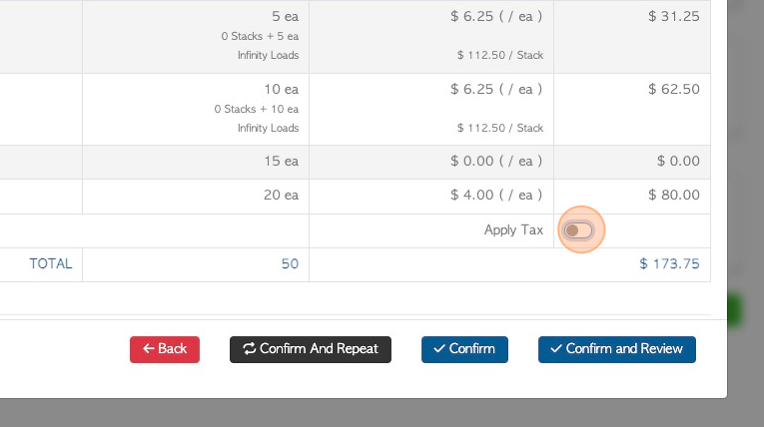Click the red Back button
The width and height of the screenshot is (764, 427).
[x=165, y=349]
